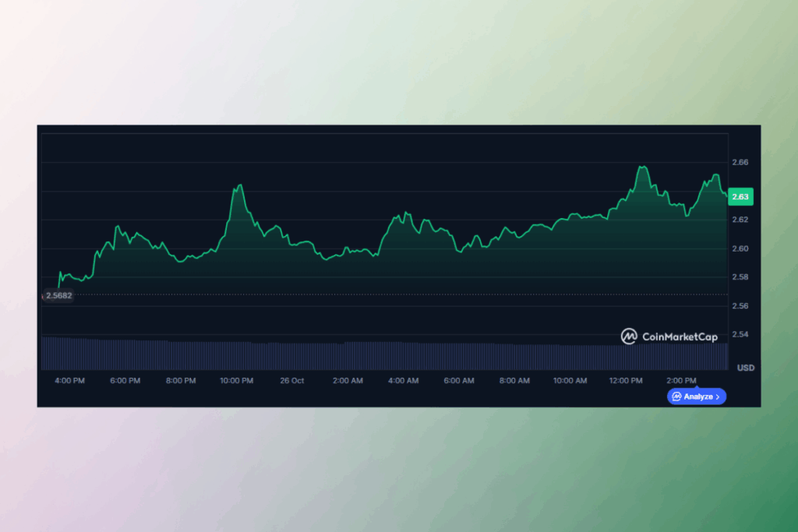
Task: Click the highest peak of the green price line
Action: tap(643, 164)
